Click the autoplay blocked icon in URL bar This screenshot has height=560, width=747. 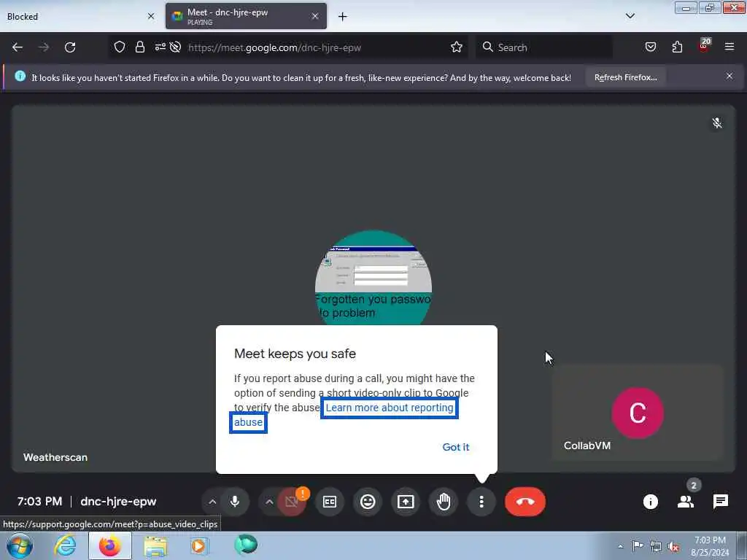[175, 47]
